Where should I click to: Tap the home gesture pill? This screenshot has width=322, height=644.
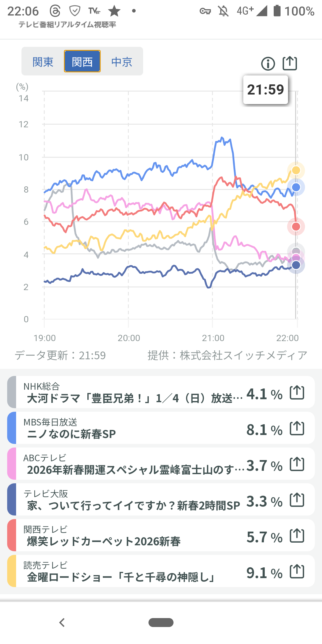pyautogui.click(x=161, y=623)
